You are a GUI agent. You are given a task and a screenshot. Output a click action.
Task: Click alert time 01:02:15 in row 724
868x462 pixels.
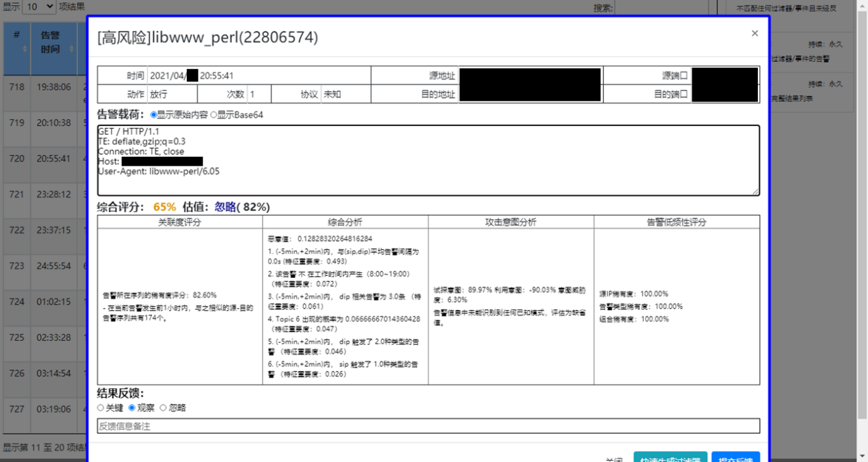click(x=54, y=302)
